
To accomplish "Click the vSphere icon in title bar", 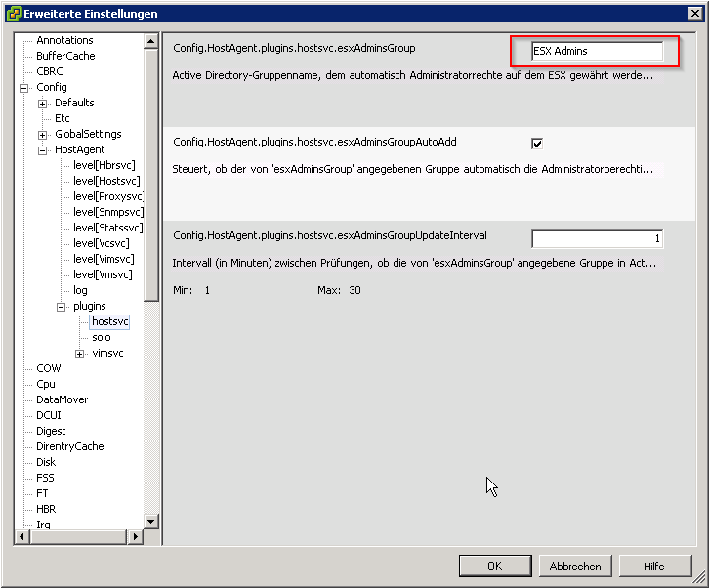I will click(x=15, y=14).
